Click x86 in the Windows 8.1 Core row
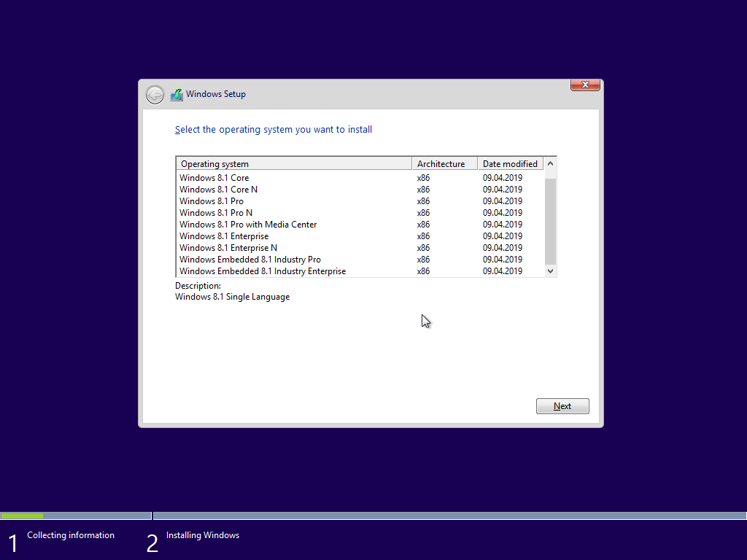Viewport: 747px width, 560px height. (x=423, y=178)
